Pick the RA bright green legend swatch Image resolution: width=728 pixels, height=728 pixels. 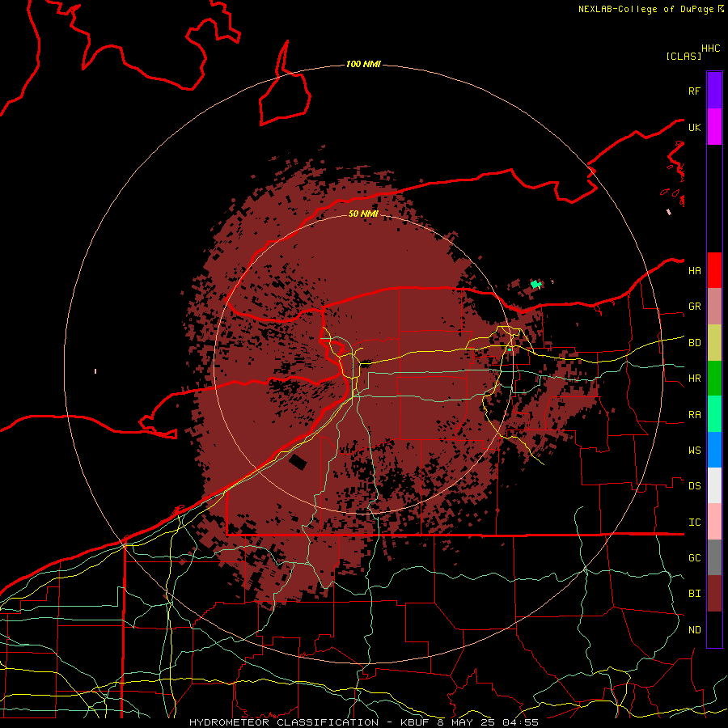714,414
